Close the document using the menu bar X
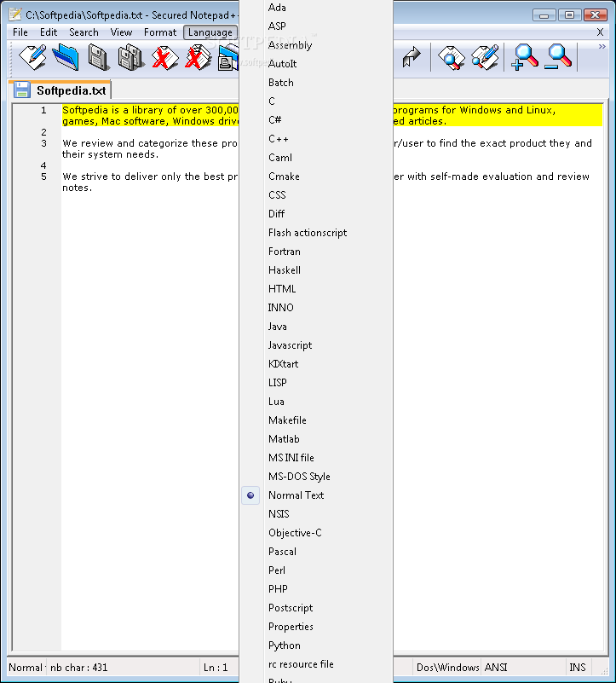The width and height of the screenshot is (616, 683). [600, 32]
